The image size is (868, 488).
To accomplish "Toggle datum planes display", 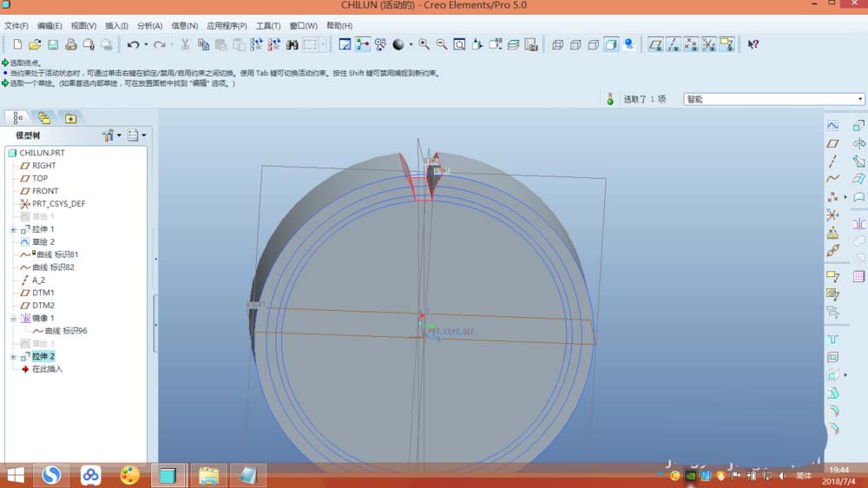I will click(x=655, y=44).
